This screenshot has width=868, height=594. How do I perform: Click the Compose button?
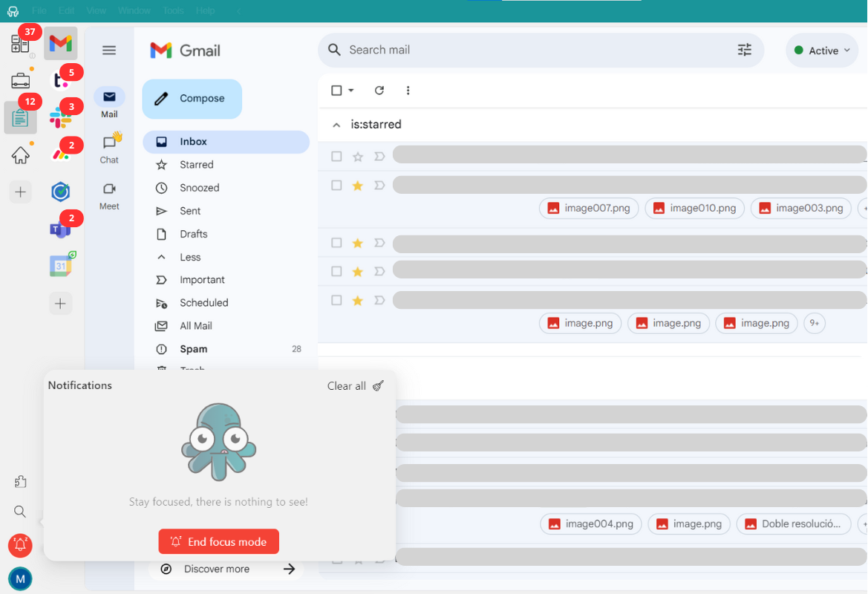click(x=192, y=99)
